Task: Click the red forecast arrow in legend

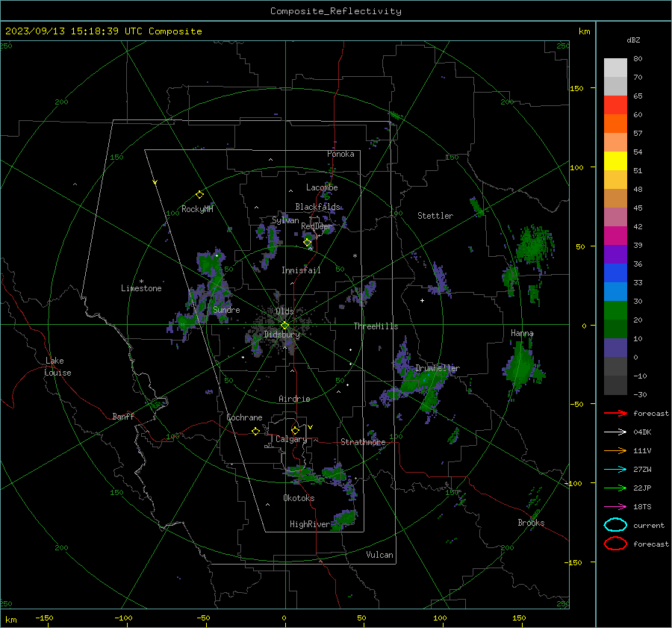Action: [615, 413]
